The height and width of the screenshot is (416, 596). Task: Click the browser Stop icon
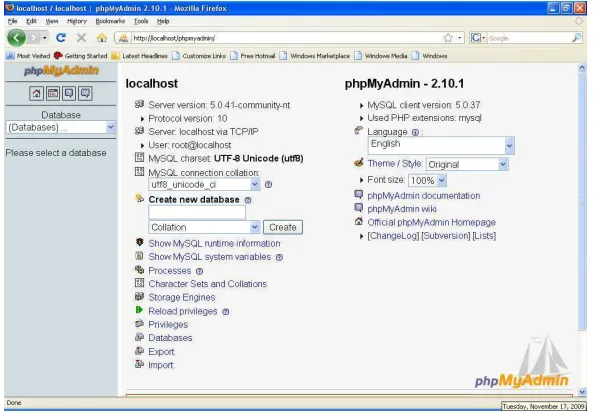click(x=81, y=38)
